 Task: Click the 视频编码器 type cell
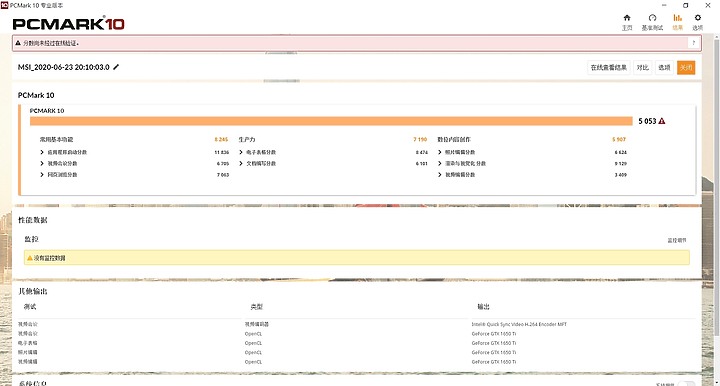coord(257,324)
